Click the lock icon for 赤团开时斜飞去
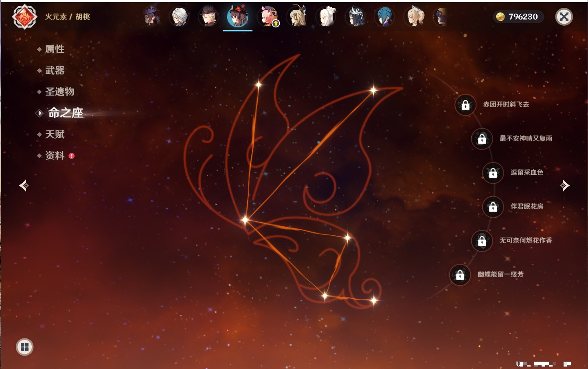The height and width of the screenshot is (369, 588). click(465, 105)
